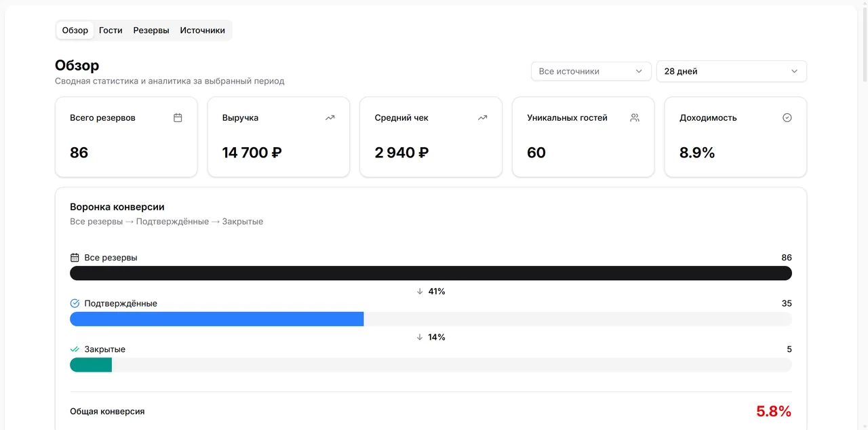The image size is (868, 430).
Task: Click check-circle icon in Доходимость card
Action: 787,117
